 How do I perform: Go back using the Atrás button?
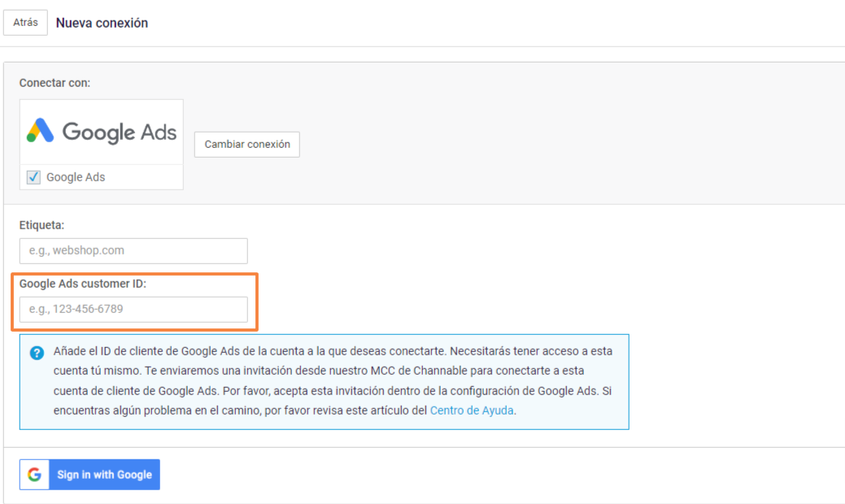[25, 23]
